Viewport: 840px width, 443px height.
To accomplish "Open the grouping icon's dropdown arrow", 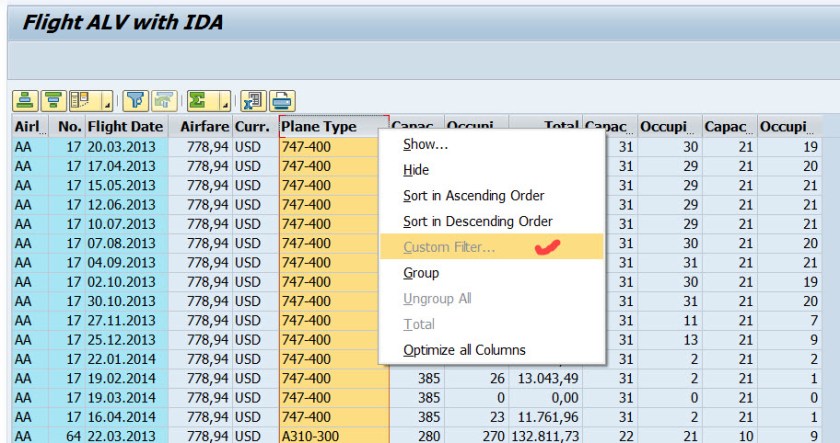I will click(107, 101).
